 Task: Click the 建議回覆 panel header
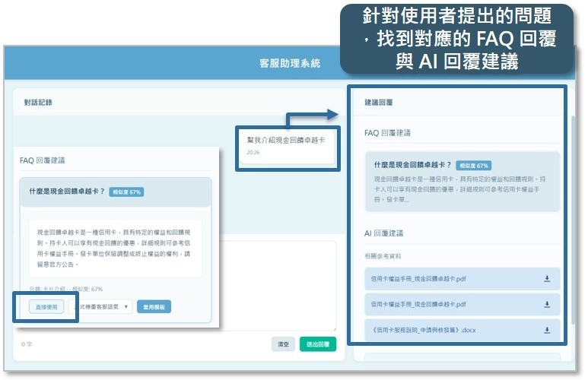[379, 101]
